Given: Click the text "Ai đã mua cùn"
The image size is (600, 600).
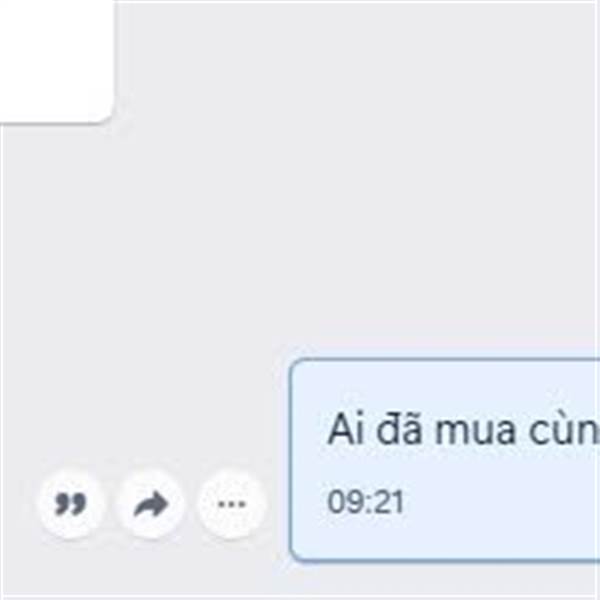Looking at the screenshot, I should pyautogui.click(x=463, y=429).
